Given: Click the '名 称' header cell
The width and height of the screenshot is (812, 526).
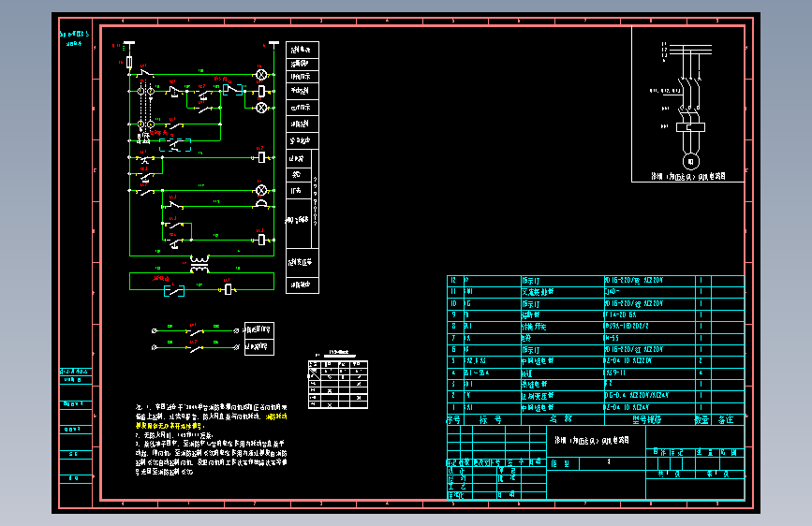Looking at the screenshot, I should click(x=562, y=419).
